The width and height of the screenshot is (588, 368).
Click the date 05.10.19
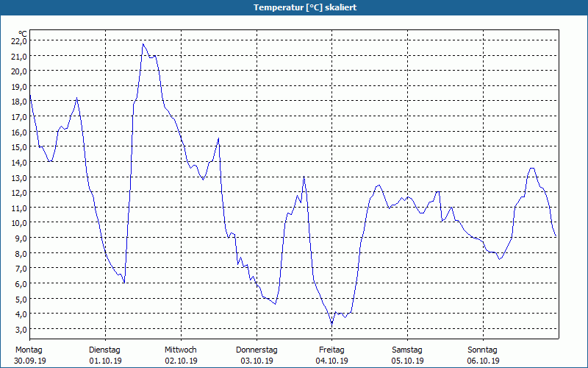tap(408, 361)
